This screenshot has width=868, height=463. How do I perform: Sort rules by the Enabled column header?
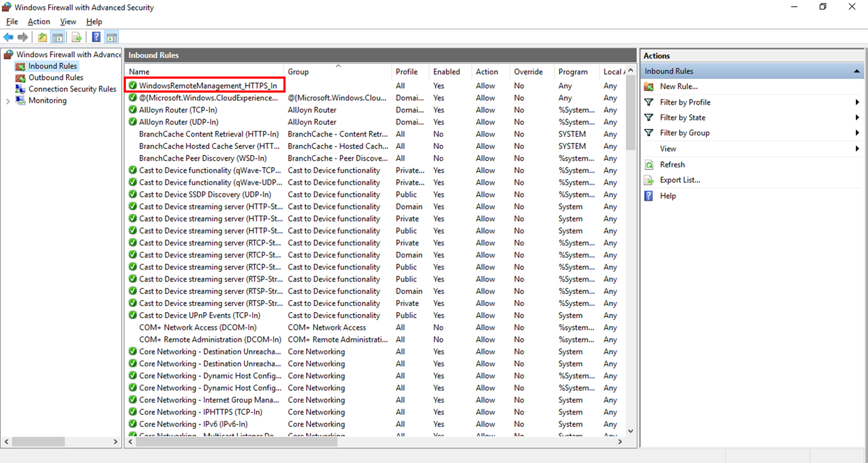tap(450, 72)
